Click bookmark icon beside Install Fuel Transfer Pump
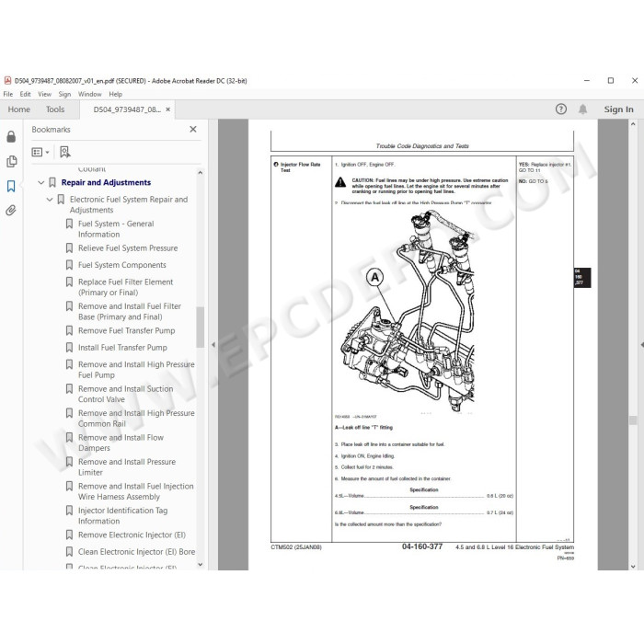Screen dimensions: 644x644 [69, 348]
